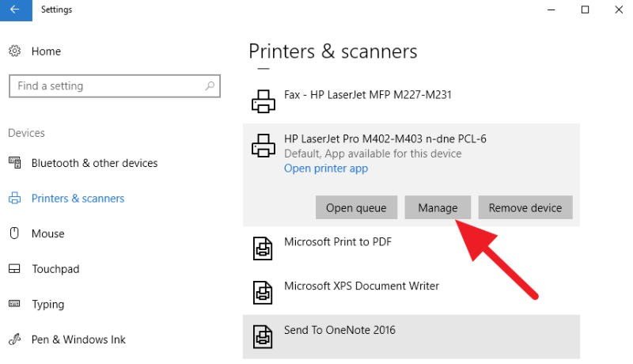Follow the Open printer app link
Screen dimensions: 633x364
pos(326,169)
